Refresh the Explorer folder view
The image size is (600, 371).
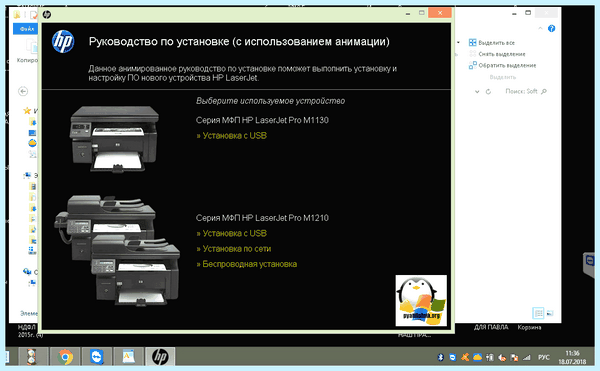(488, 91)
